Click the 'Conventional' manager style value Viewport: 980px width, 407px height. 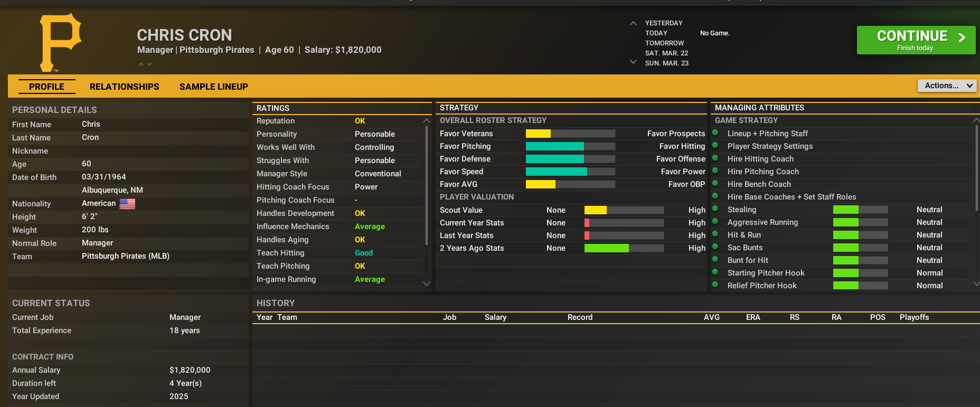click(378, 174)
